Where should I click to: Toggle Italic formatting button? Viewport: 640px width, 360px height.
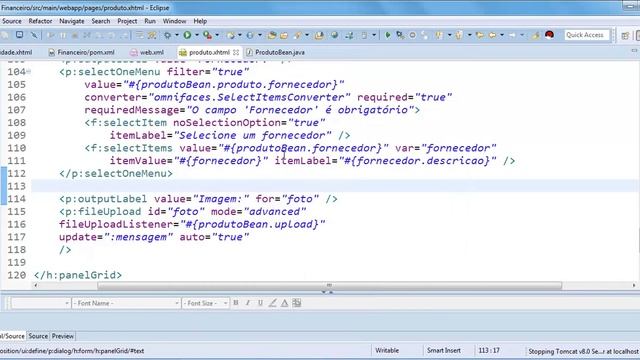(248, 303)
